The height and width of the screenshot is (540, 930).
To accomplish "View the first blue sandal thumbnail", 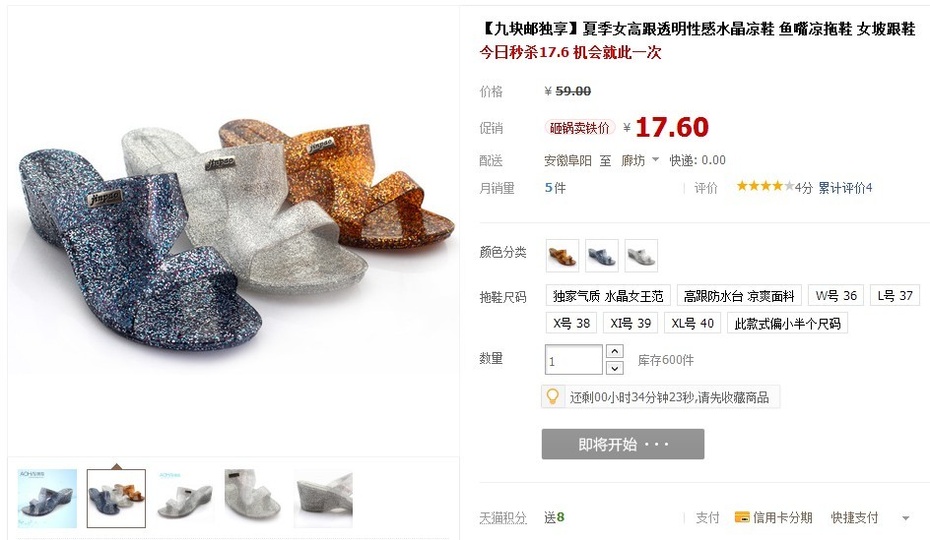I will point(47,498).
